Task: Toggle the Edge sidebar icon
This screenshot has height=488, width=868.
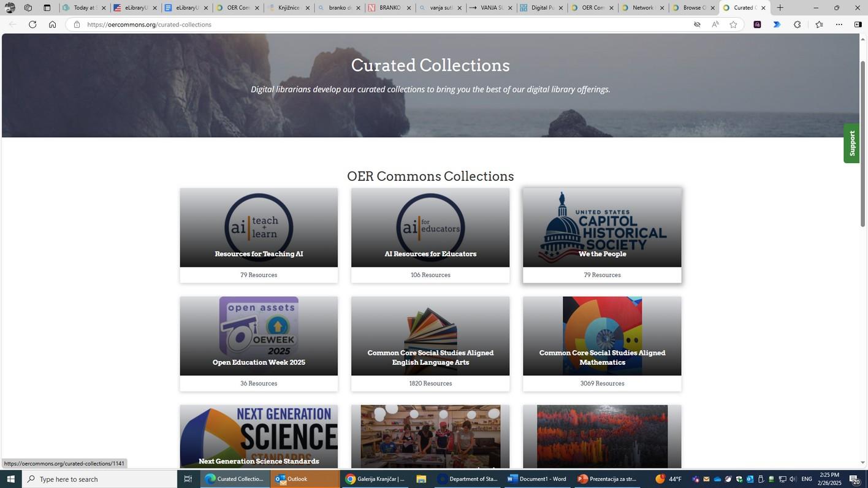Action: point(858,25)
